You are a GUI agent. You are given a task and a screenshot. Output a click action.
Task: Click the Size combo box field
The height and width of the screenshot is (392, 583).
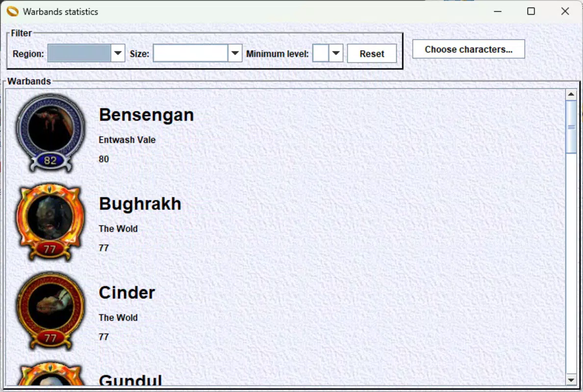[190, 53]
